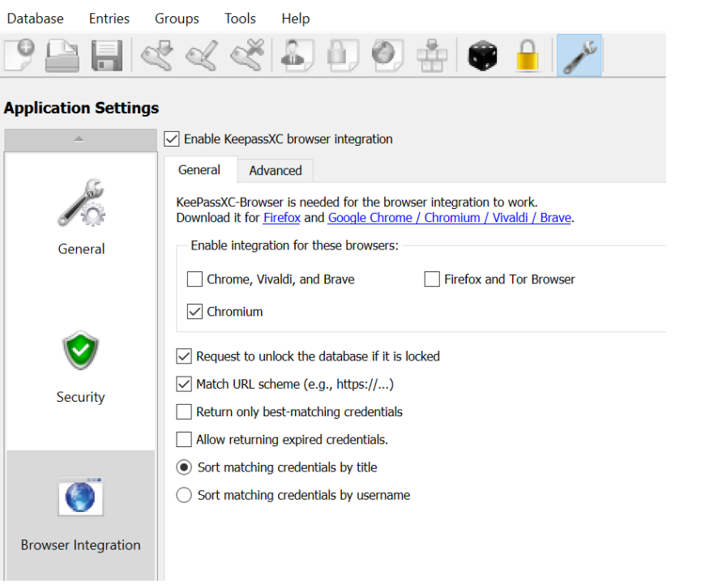Image resolution: width=701 pixels, height=588 pixels.
Task: Click the Copy URL globe icon
Action: pyautogui.click(x=387, y=55)
